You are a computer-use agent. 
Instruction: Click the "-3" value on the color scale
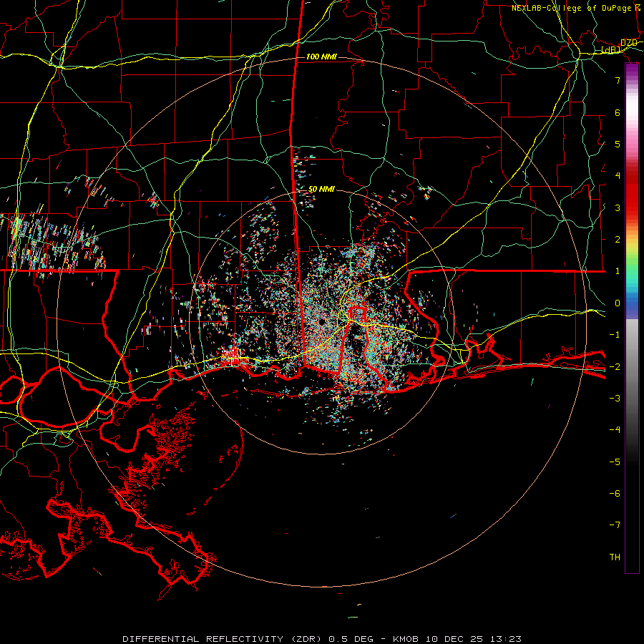point(615,399)
